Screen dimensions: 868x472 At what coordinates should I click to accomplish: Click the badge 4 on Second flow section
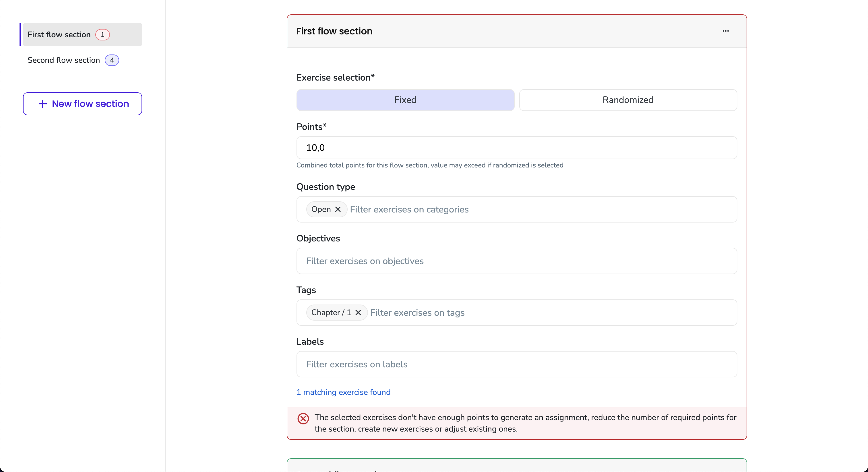pos(112,60)
